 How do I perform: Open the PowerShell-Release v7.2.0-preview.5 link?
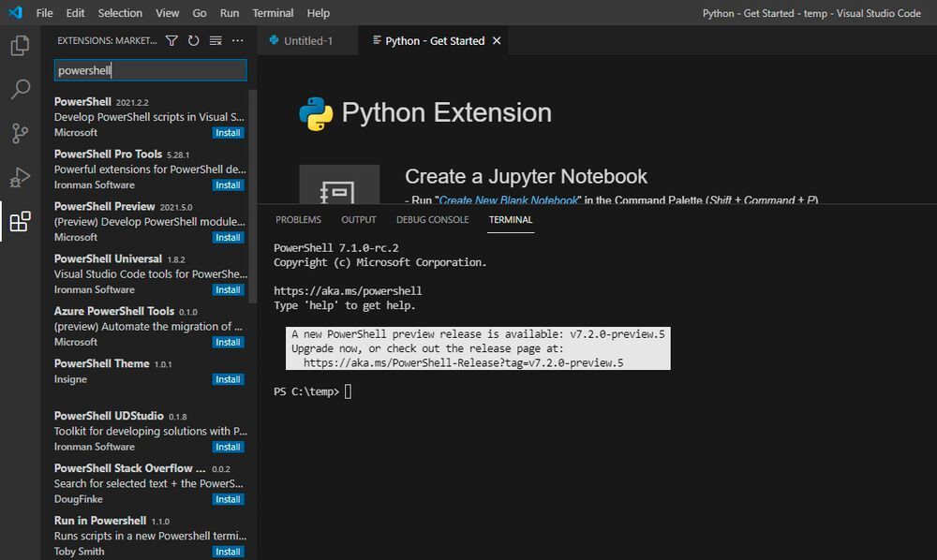click(x=463, y=362)
